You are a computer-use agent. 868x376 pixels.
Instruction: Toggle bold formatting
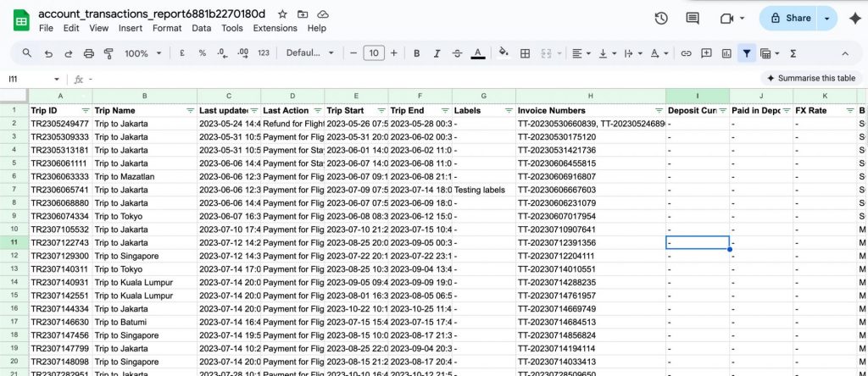pos(417,53)
